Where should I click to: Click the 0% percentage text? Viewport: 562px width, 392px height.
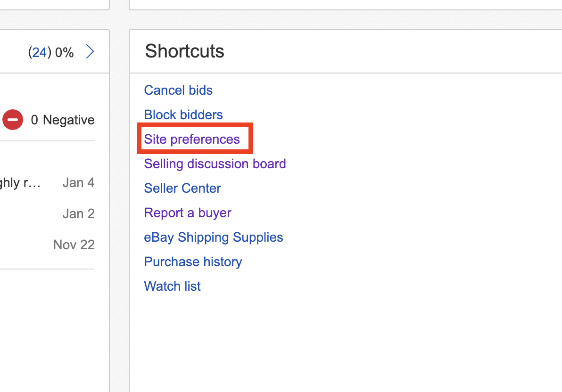pyautogui.click(x=64, y=52)
